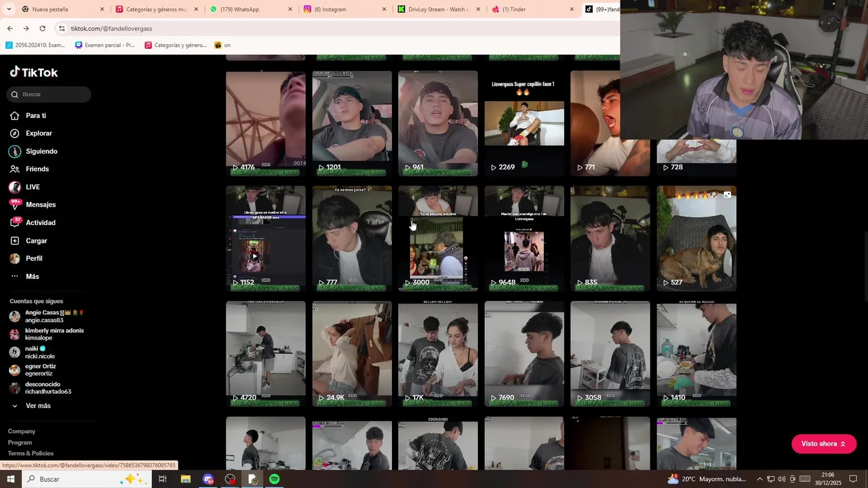
Task: Click the browser forward arrow
Action: click(26, 28)
